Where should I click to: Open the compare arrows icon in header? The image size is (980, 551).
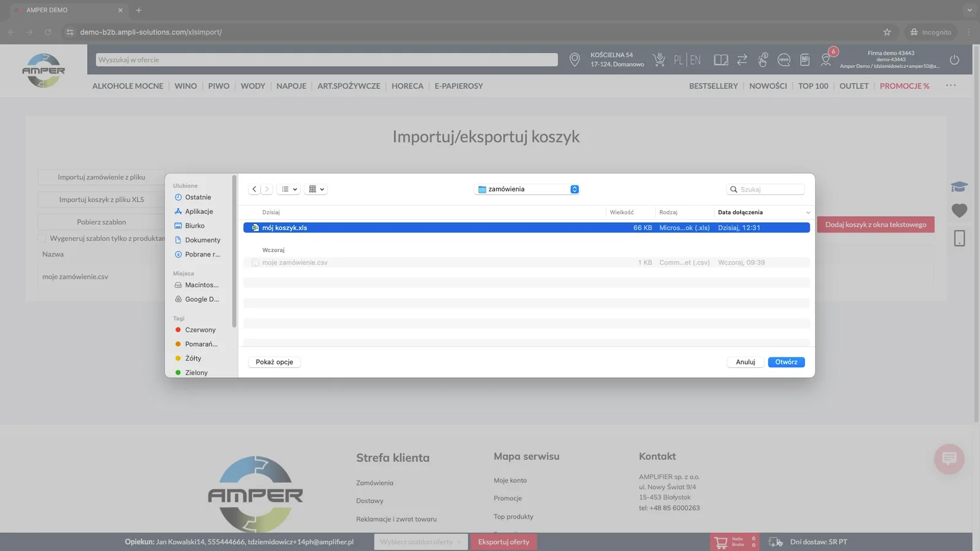(x=742, y=59)
